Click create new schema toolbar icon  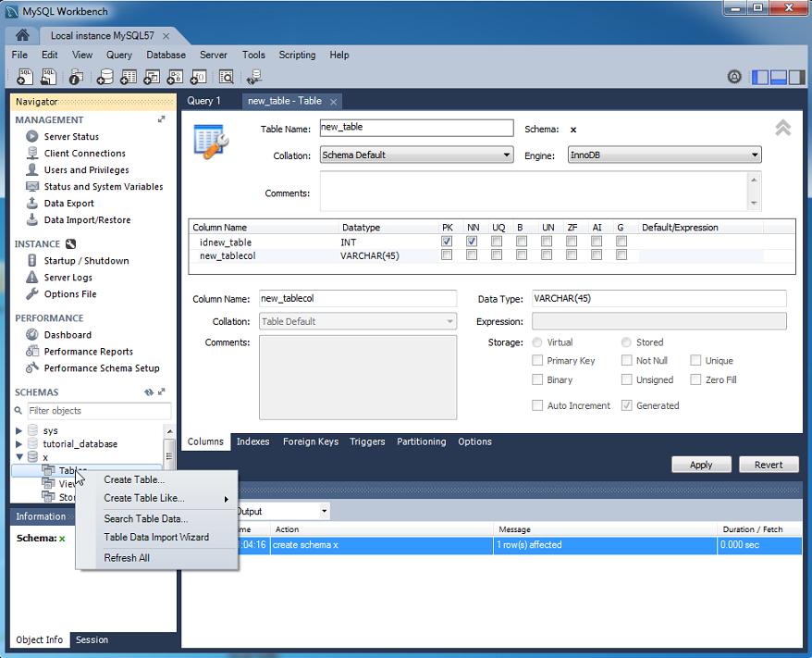click(x=105, y=77)
